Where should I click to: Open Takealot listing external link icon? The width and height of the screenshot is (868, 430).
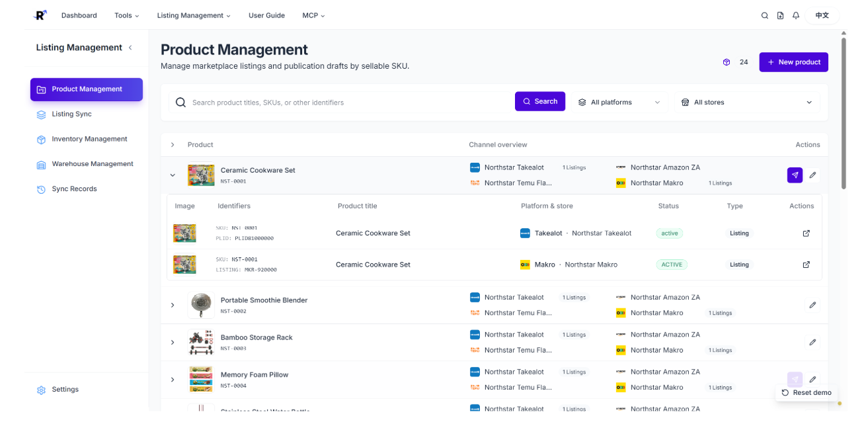point(806,234)
